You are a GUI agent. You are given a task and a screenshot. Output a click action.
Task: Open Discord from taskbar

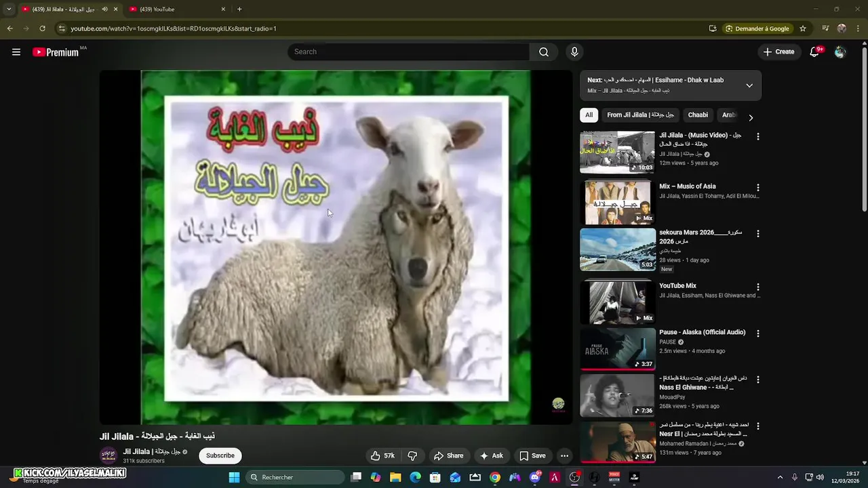coord(535,477)
